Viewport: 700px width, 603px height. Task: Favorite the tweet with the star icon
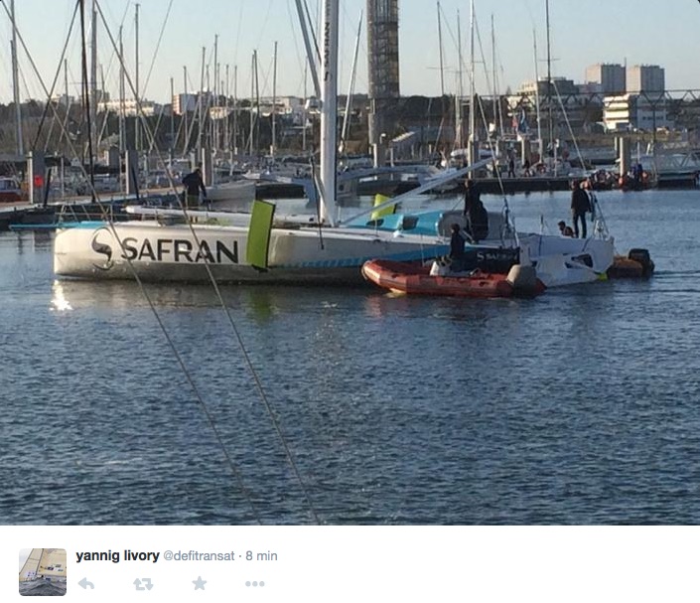pyautogui.click(x=200, y=583)
